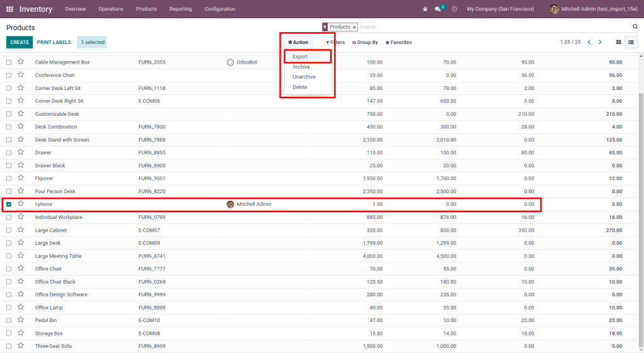The image size is (644, 353).
Task: Mark Flipover as favorite
Action: point(21,178)
